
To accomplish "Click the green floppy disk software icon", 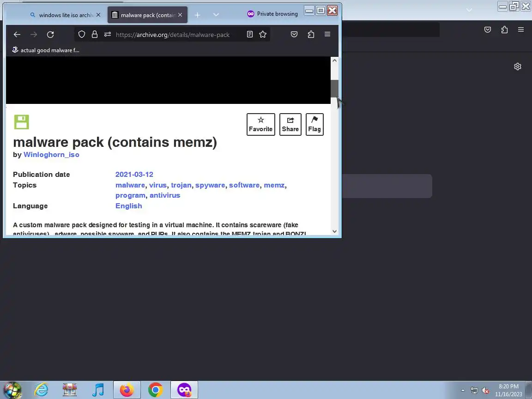I will tap(21, 122).
